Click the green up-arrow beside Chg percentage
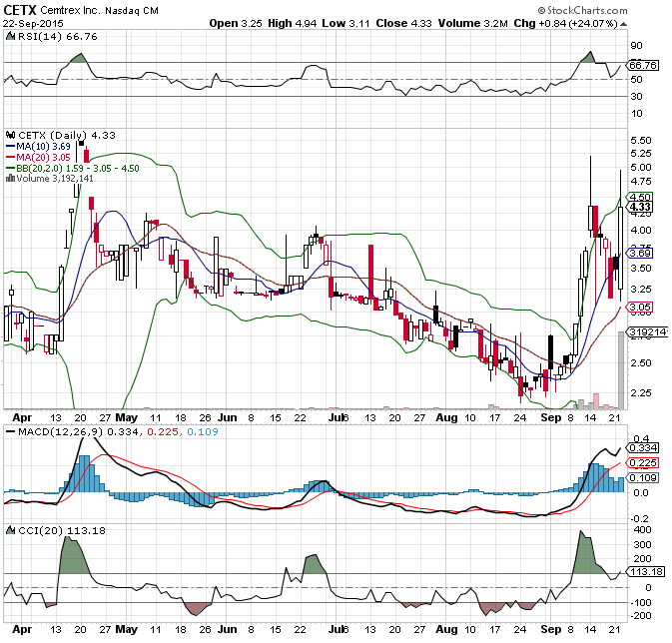Image resolution: width=672 pixels, height=643 pixels. point(623,24)
